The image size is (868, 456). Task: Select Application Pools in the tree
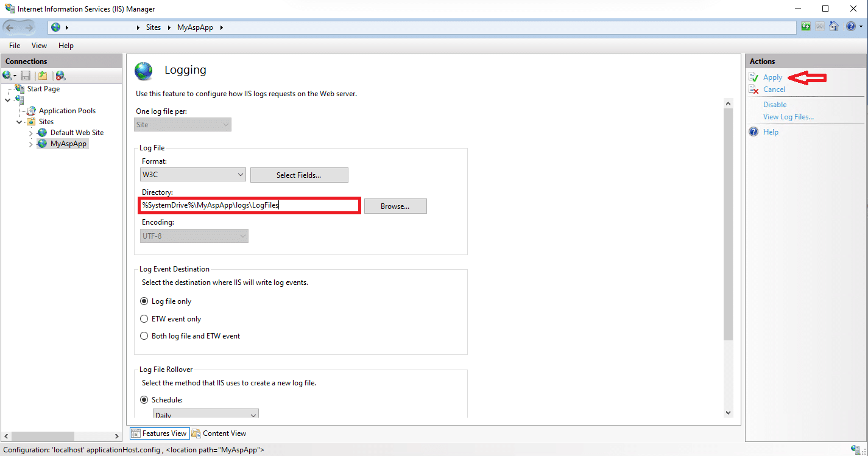[67, 111]
